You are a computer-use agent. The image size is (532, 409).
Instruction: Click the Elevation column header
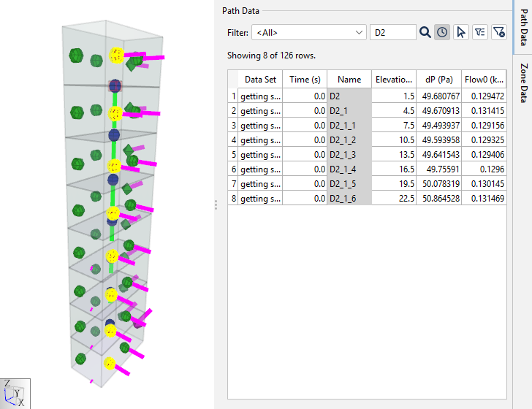tap(394, 80)
